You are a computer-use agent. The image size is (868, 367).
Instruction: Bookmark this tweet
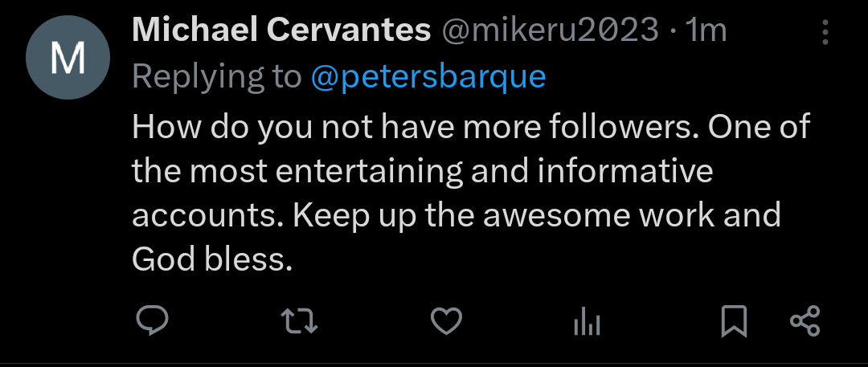point(734,321)
